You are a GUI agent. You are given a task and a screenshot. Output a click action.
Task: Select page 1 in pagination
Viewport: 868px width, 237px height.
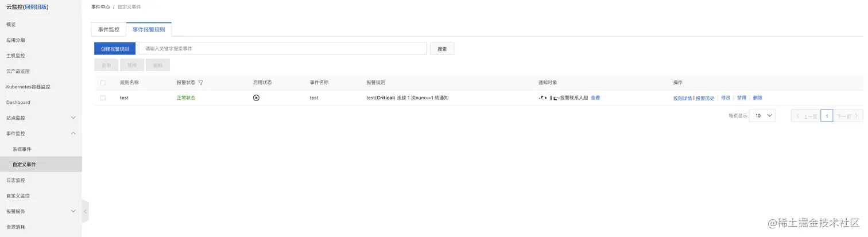[x=827, y=115]
